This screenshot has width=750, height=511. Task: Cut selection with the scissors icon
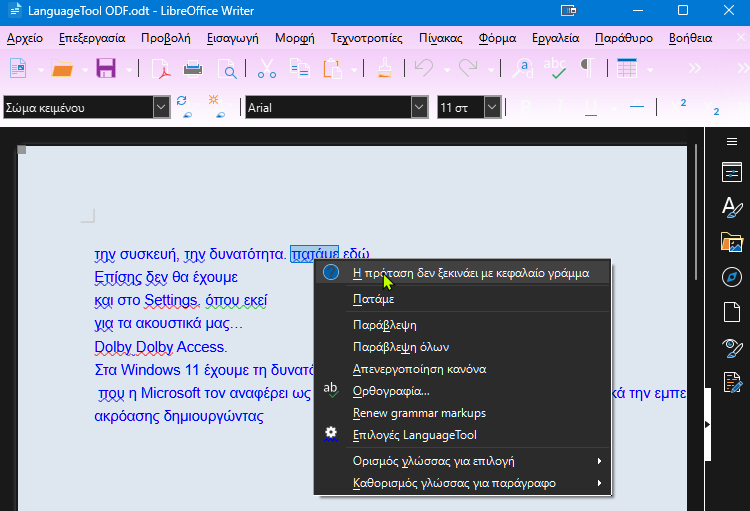coord(266,68)
